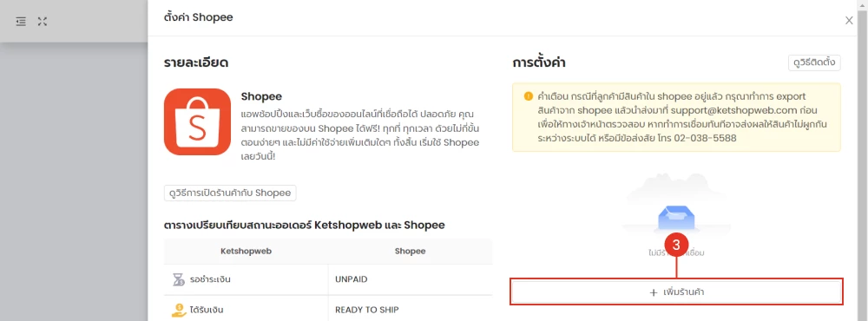
Task: Click the รายละเอียด section heading
Action: pos(196,63)
